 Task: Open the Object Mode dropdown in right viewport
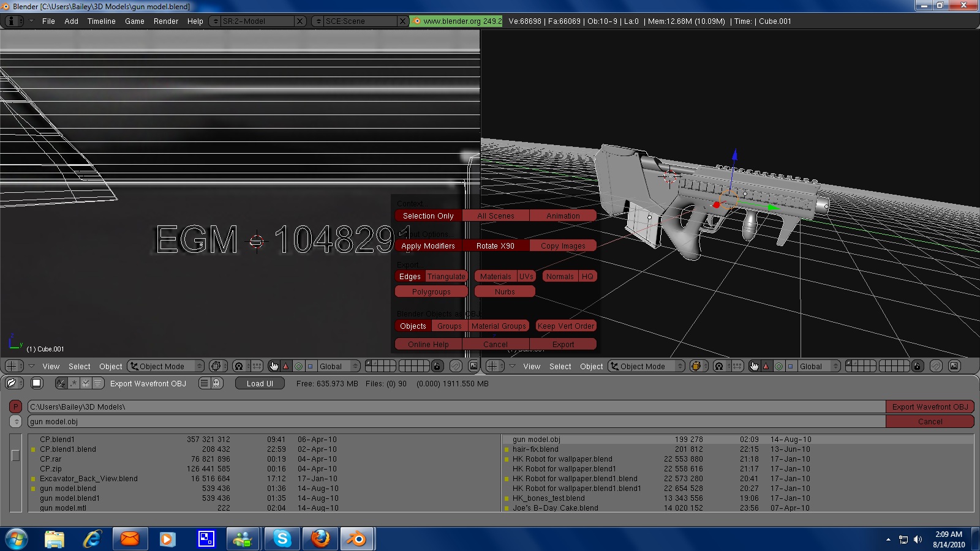(646, 366)
